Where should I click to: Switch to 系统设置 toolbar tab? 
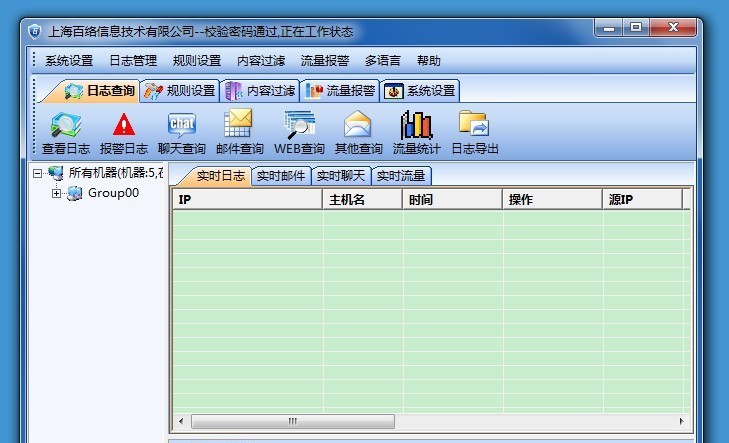tap(420, 90)
